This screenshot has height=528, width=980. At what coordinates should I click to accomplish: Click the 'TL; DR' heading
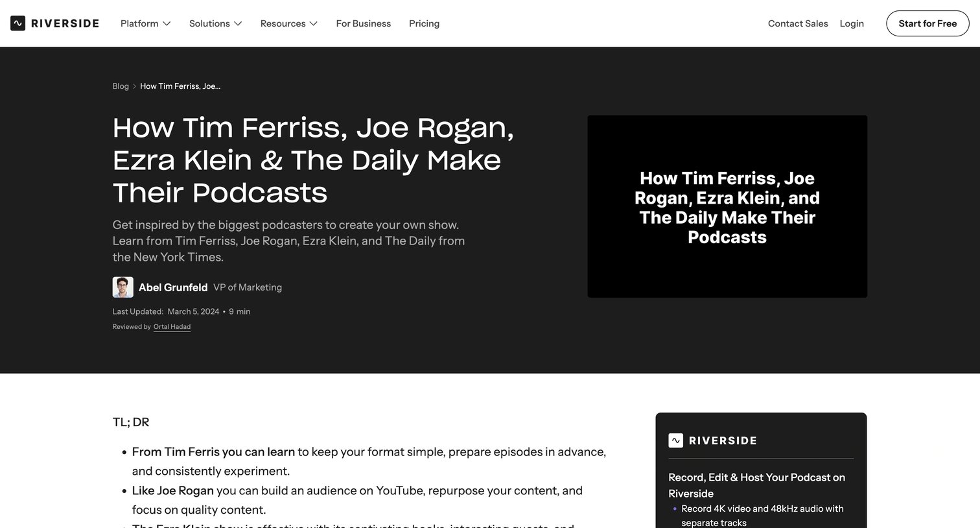tap(131, 422)
